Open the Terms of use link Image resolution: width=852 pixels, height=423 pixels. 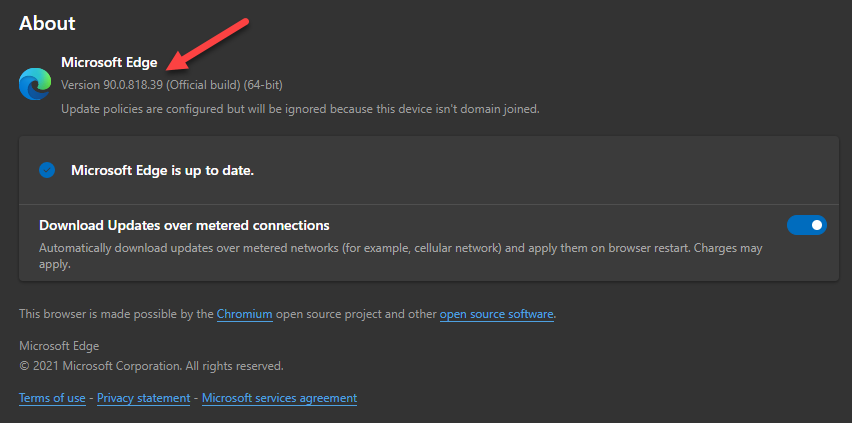click(52, 398)
